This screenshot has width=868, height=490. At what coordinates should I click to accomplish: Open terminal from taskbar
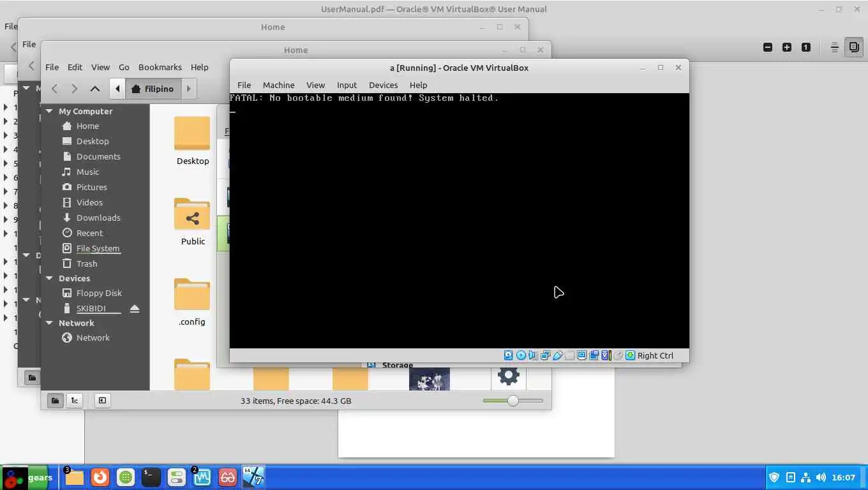[151, 477]
